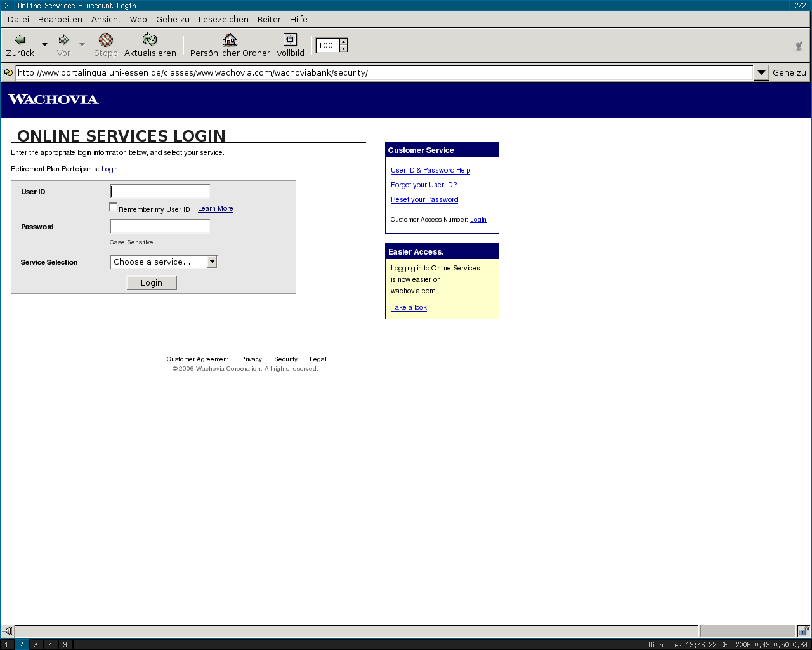Image resolution: width=812 pixels, height=650 pixels.
Task: Open the Legal footer link
Action: [x=318, y=359]
